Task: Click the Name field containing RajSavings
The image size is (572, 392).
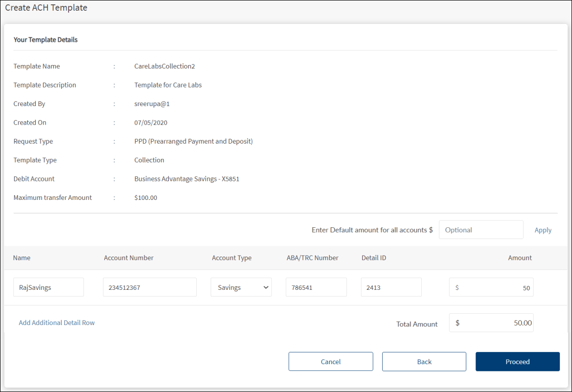Action: tap(48, 287)
